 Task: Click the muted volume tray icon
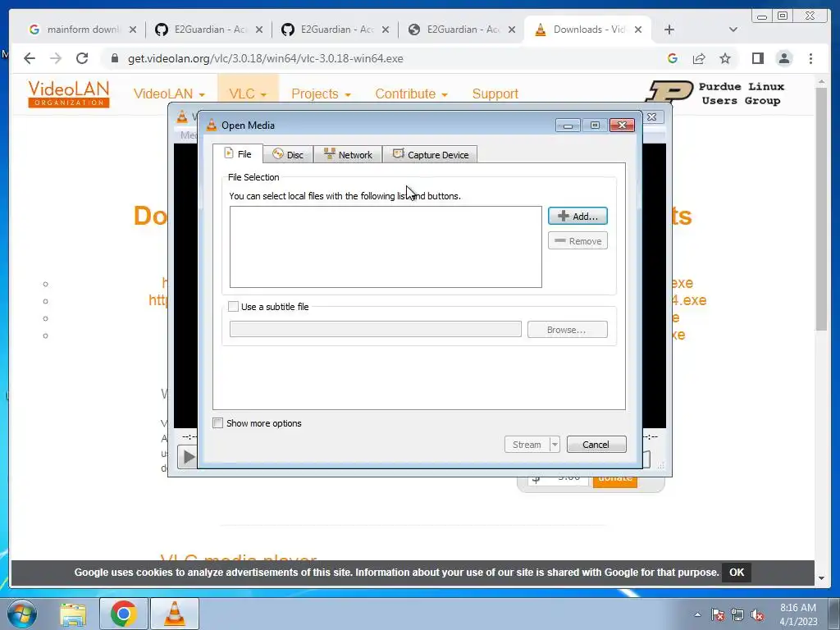coord(757,614)
